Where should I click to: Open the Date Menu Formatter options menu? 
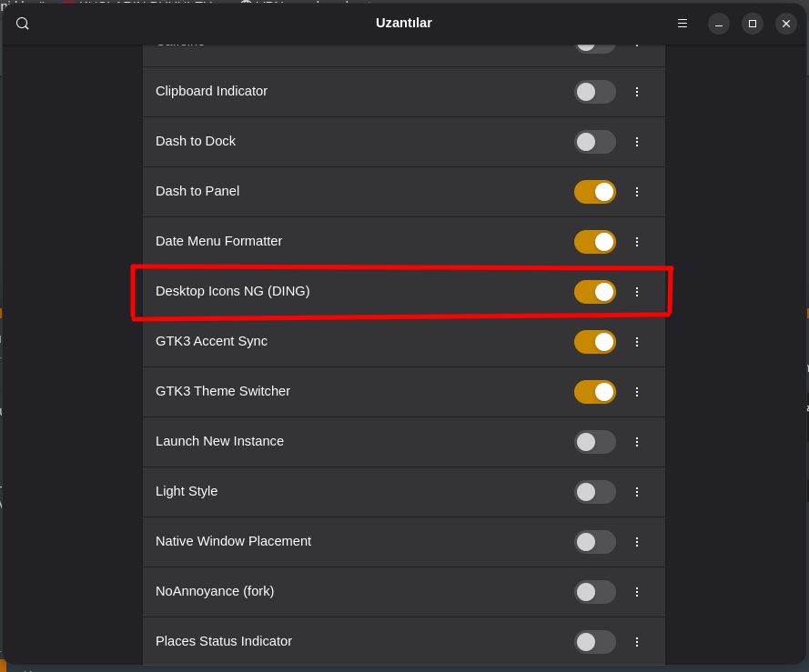[x=637, y=242]
